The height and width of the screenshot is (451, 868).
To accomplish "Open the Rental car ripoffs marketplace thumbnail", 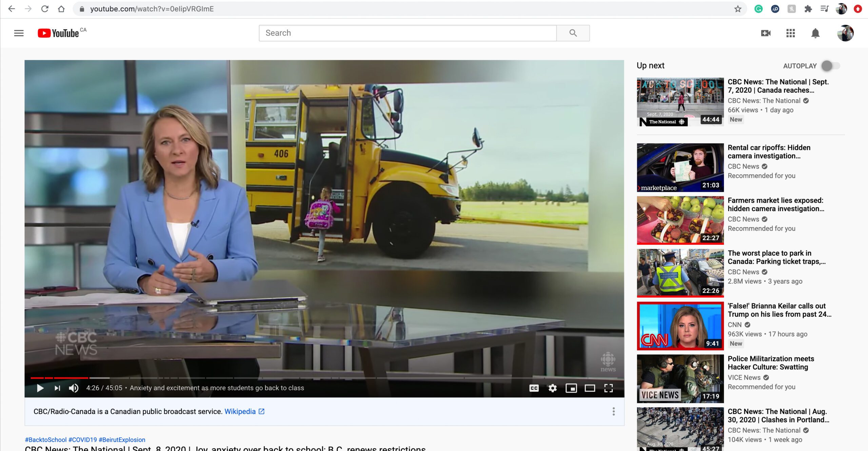I will 680,168.
